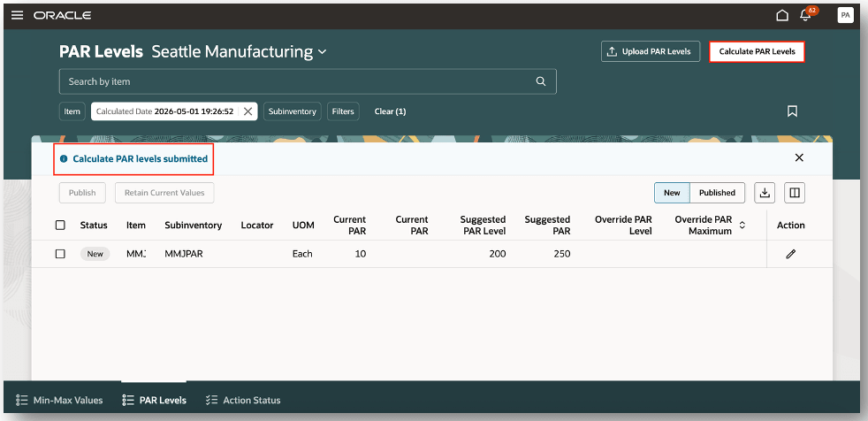Open the PA user profile menu
This screenshot has width=868, height=421.
[845, 16]
